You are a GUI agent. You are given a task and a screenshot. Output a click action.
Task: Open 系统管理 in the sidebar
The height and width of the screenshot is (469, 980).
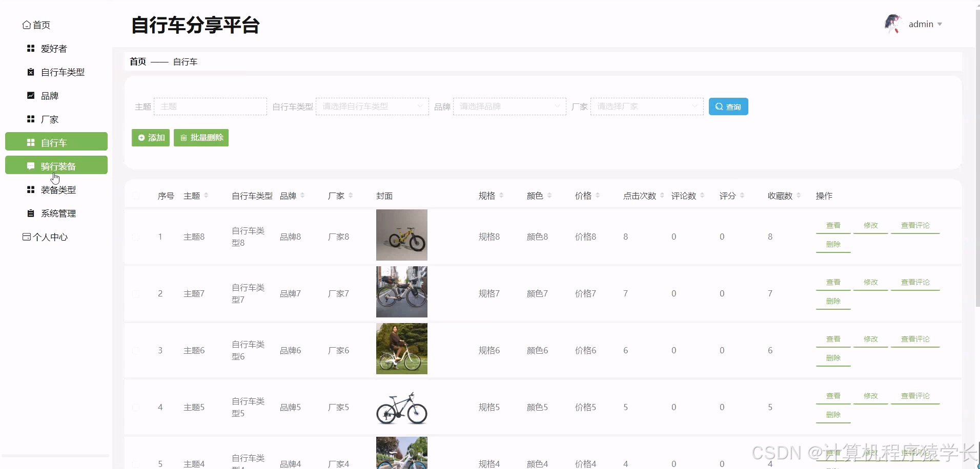tap(56, 214)
